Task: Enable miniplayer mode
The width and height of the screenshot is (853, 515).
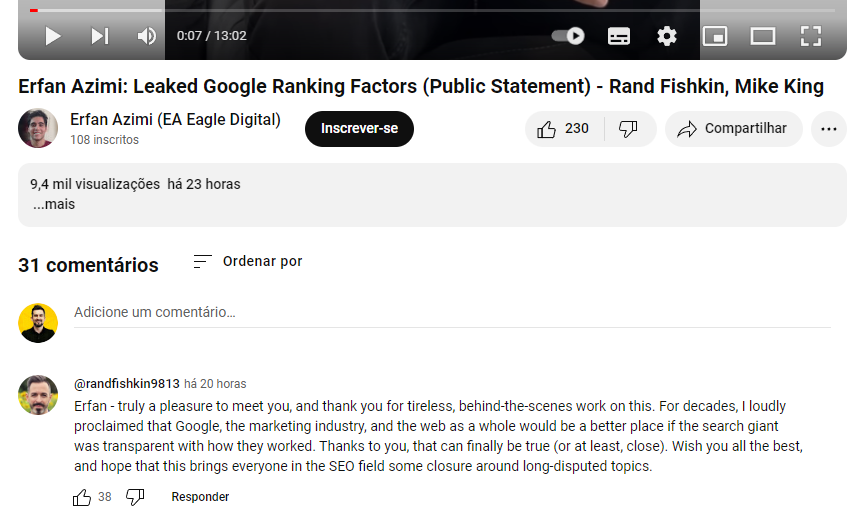Action: click(x=715, y=36)
